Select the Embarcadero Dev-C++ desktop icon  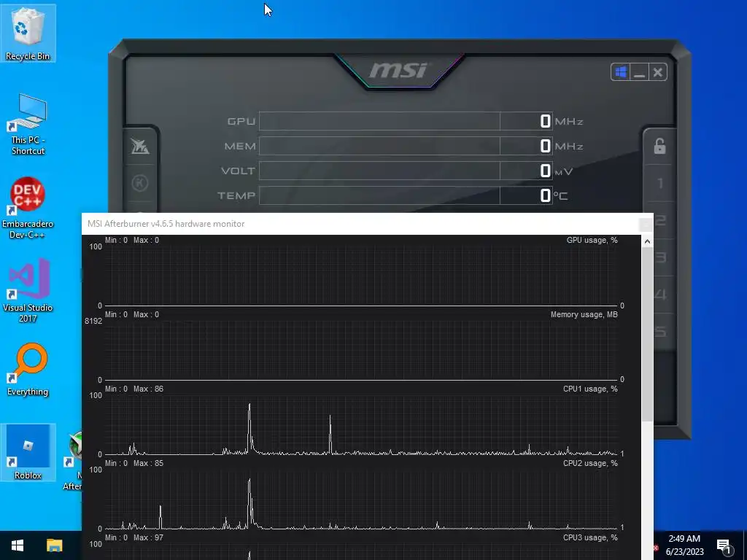pos(28,208)
